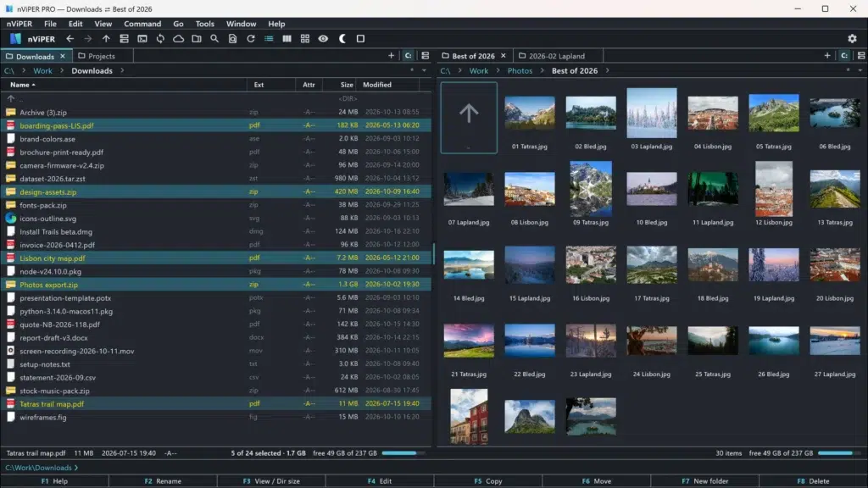Viewport: 868px width, 488px height.
Task: Expand chevron after Best of 2026 breadcrumb
Action: coord(607,71)
